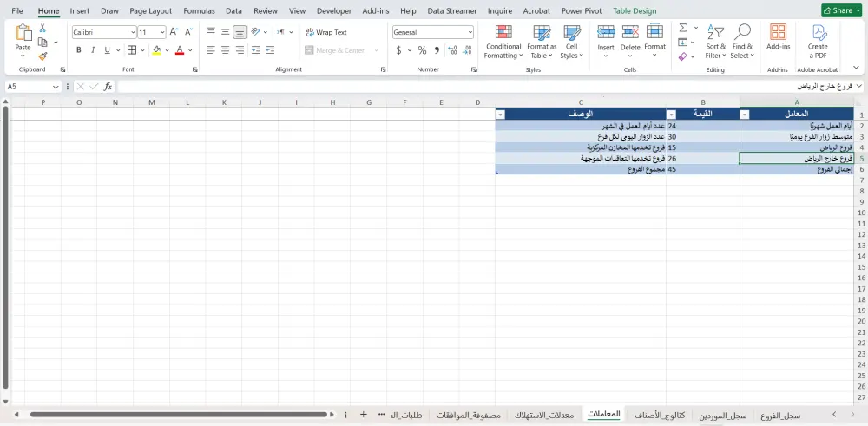
Task: Open Font Color palette arrow
Action: pos(190,50)
